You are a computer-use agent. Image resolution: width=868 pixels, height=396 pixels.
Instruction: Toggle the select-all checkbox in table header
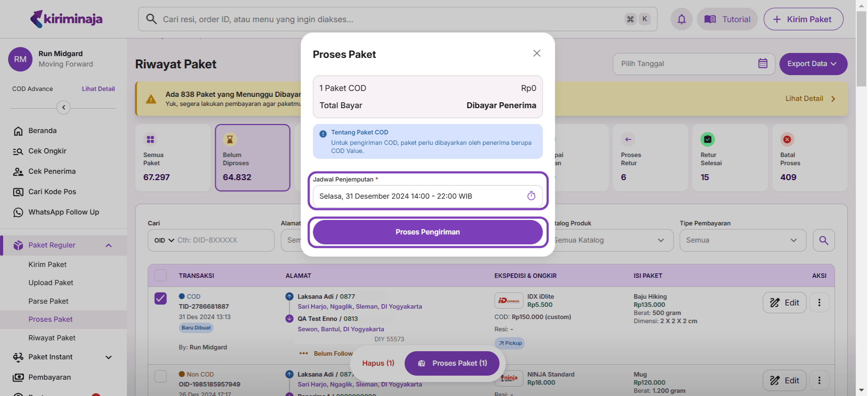pos(160,276)
